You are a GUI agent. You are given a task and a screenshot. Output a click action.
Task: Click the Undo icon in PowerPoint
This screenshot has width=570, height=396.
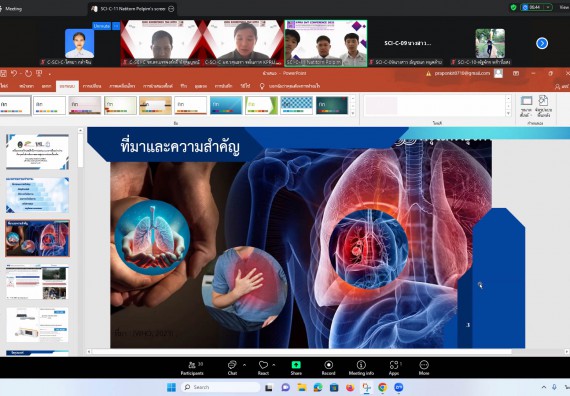14,73
